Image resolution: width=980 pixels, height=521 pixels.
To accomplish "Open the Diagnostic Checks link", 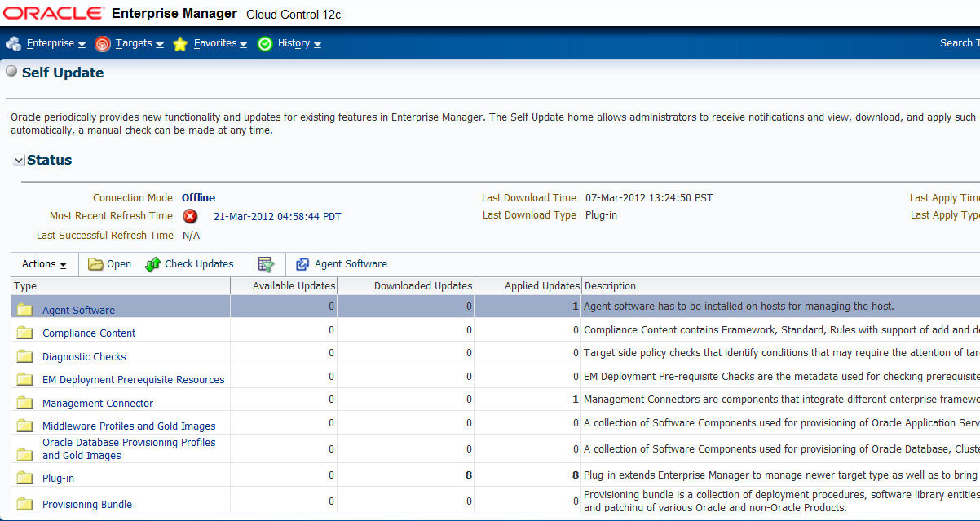I will [x=84, y=357].
